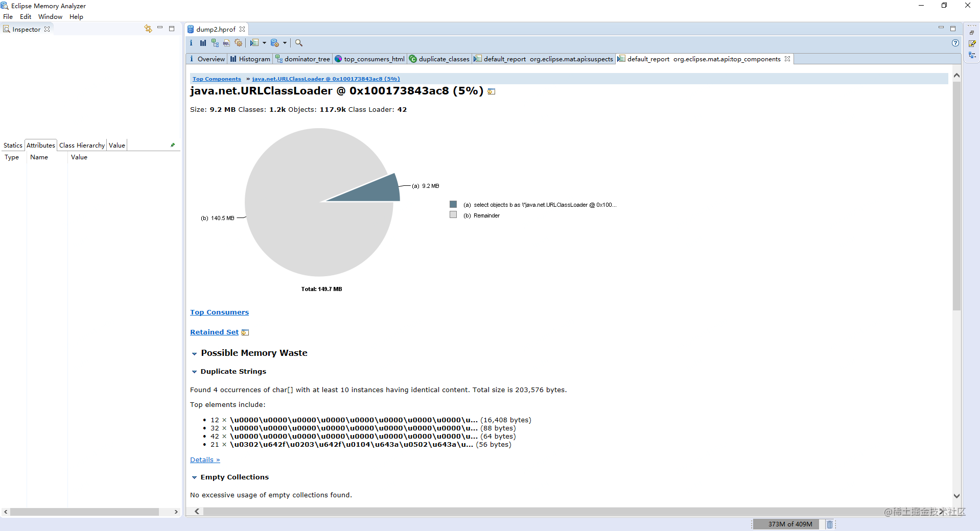
Task: Open icon beside the Retained Set link
Action: point(245,332)
